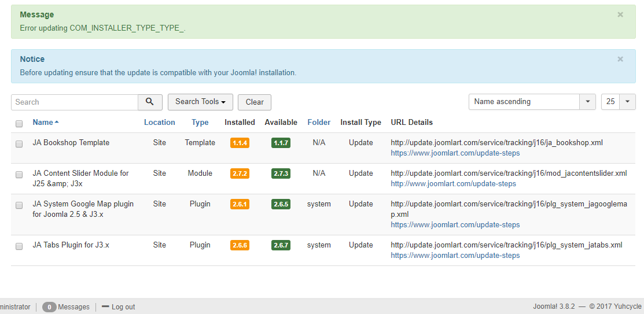Close the blue Notice alert
The width and height of the screenshot is (644, 314).
[x=620, y=59]
